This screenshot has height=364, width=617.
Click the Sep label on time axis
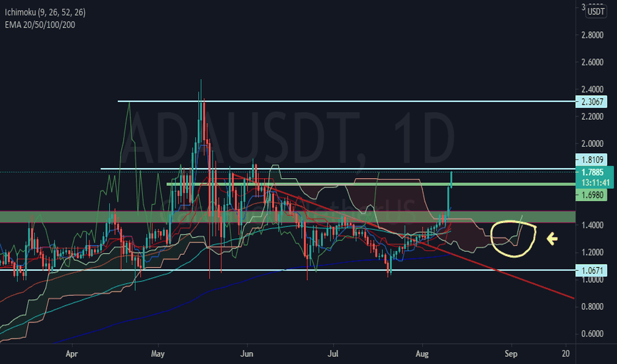[511, 354]
